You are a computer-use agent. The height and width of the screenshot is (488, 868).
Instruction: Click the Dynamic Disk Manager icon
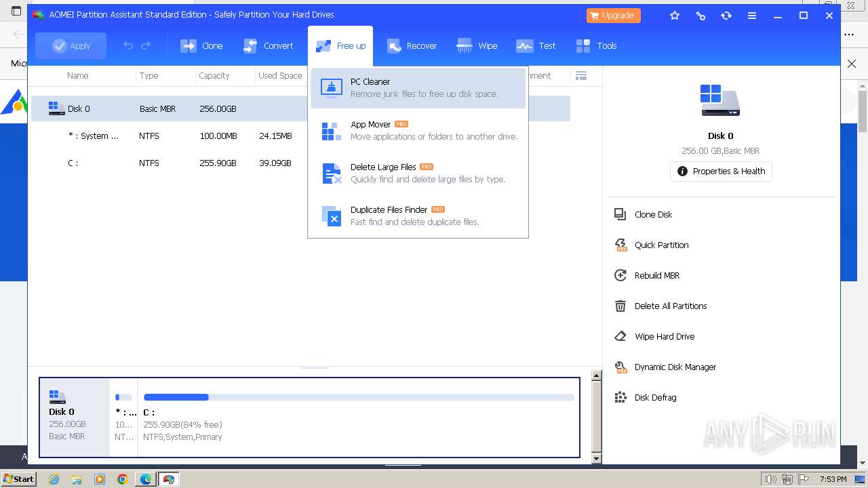coord(620,367)
